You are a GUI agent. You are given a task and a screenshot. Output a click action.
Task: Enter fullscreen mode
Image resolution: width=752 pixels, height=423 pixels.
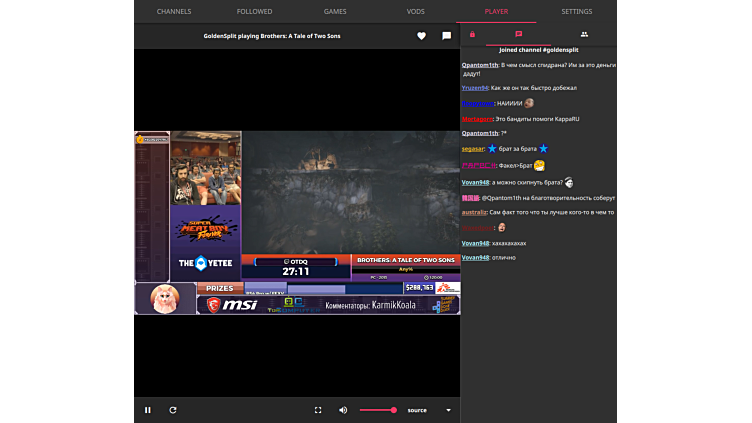[x=318, y=410]
